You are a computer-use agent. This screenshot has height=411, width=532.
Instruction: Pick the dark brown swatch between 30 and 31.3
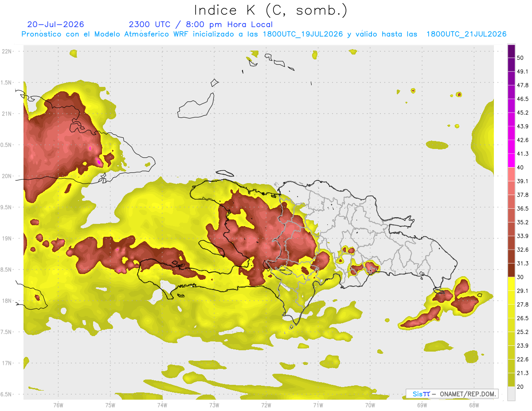(x=512, y=270)
